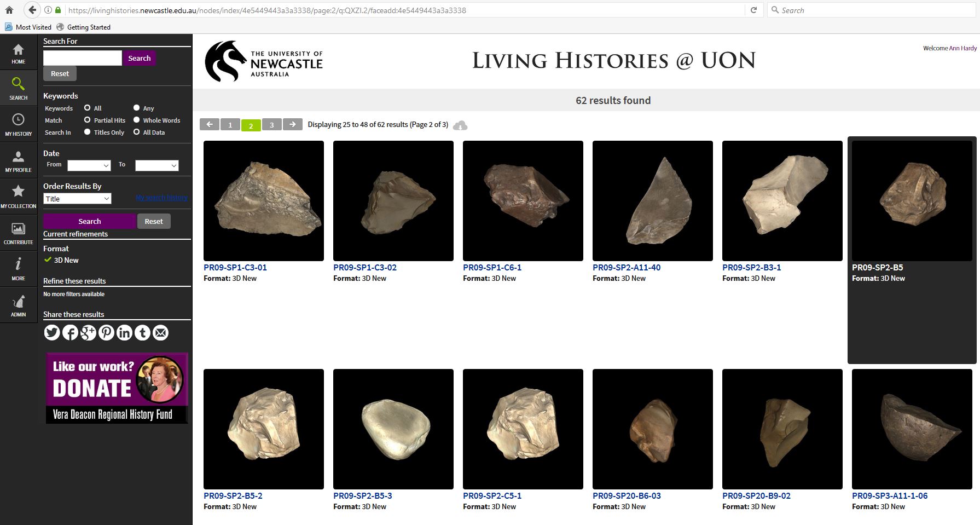Click the purple Search button below order
980x525 pixels.
(x=89, y=221)
